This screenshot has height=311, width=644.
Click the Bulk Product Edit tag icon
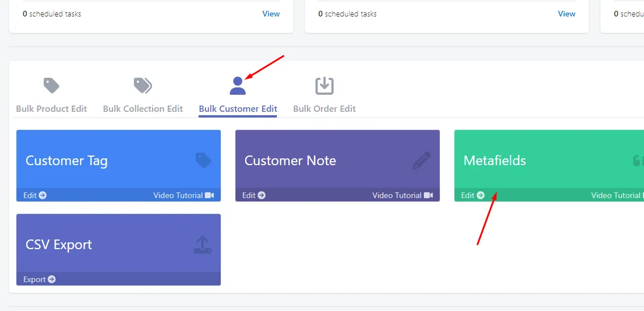click(51, 86)
